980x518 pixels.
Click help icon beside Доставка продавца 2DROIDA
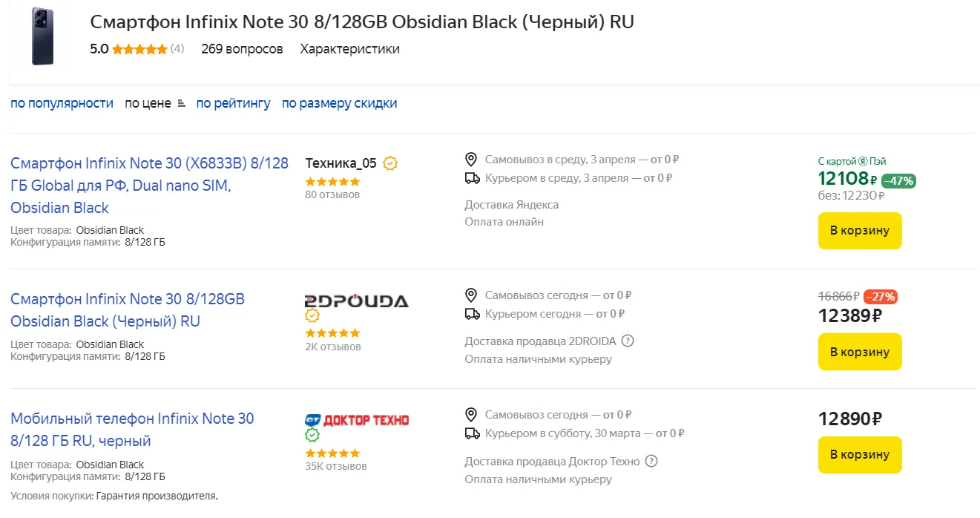pyautogui.click(x=628, y=341)
